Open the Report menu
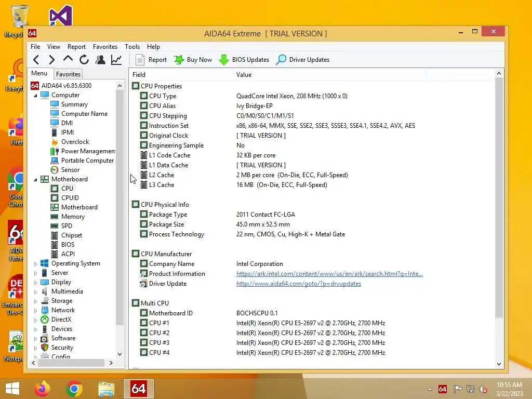 tap(76, 46)
